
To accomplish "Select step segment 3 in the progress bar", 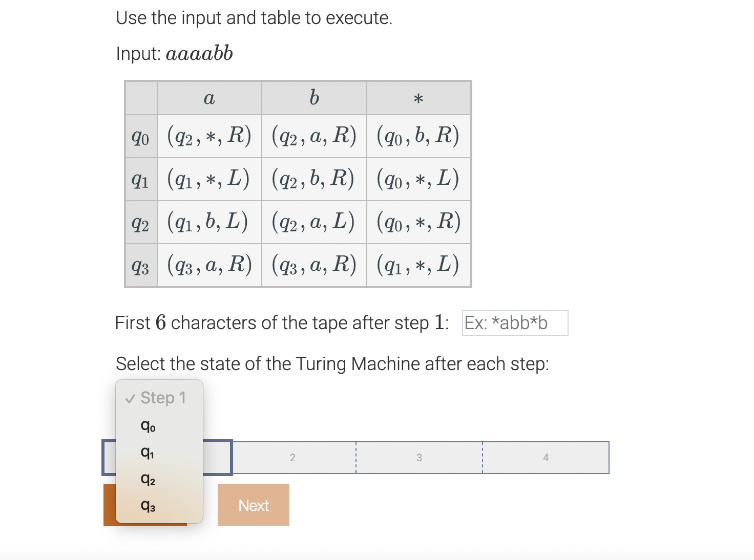I will [419, 458].
